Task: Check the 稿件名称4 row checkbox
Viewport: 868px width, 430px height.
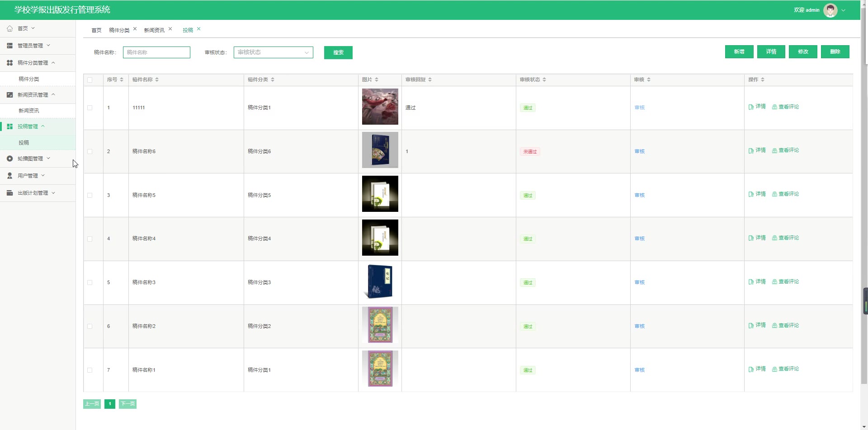Action: (x=90, y=239)
